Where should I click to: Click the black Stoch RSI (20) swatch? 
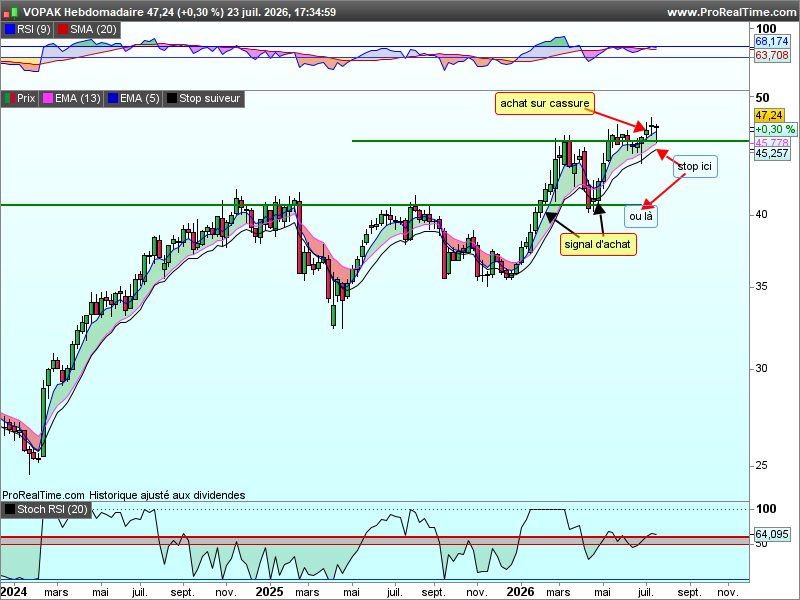10,509
